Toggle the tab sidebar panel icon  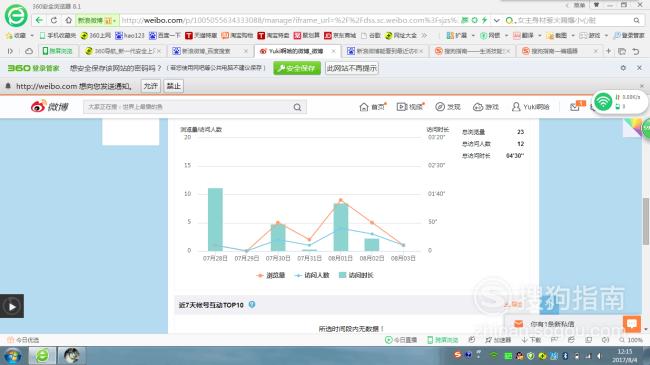10,51
